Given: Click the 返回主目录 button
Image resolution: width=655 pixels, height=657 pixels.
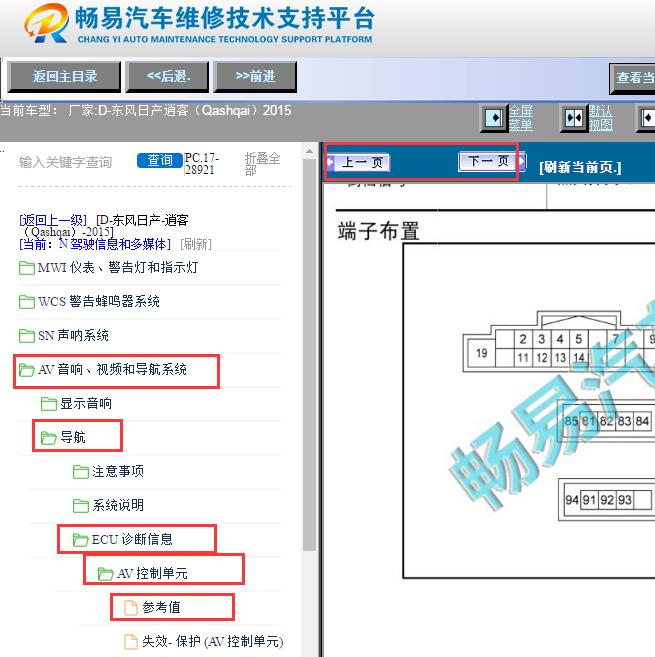Looking at the screenshot, I should click(x=65, y=77).
